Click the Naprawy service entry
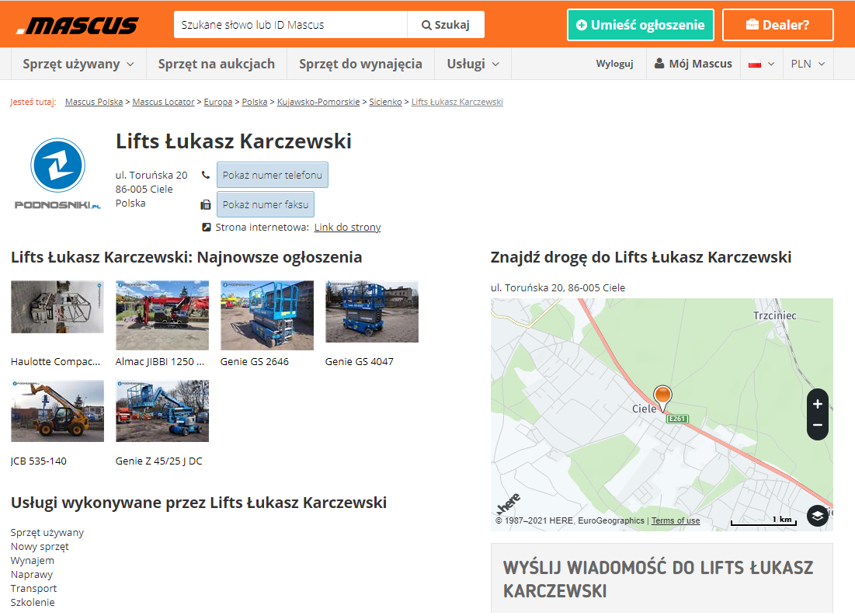 [x=32, y=575]
